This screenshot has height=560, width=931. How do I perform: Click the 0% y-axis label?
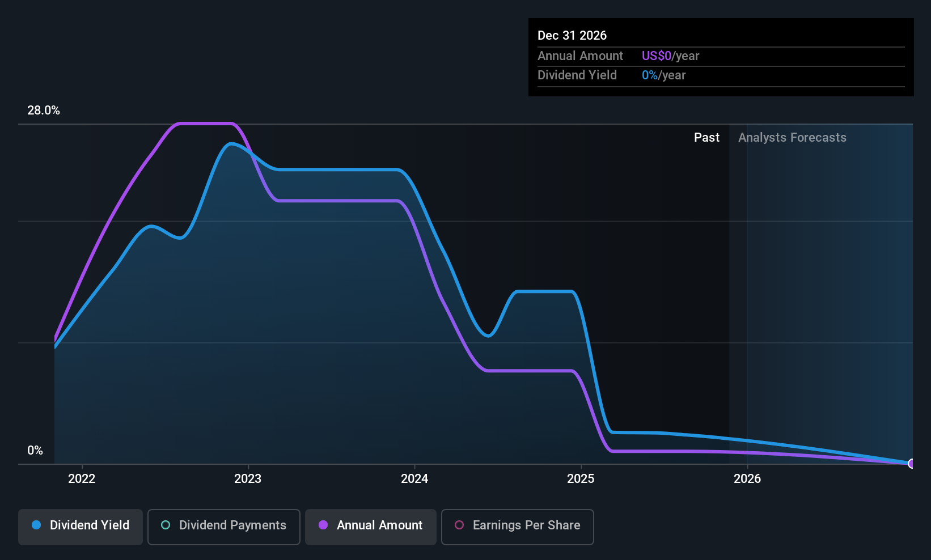coord(35,451)
